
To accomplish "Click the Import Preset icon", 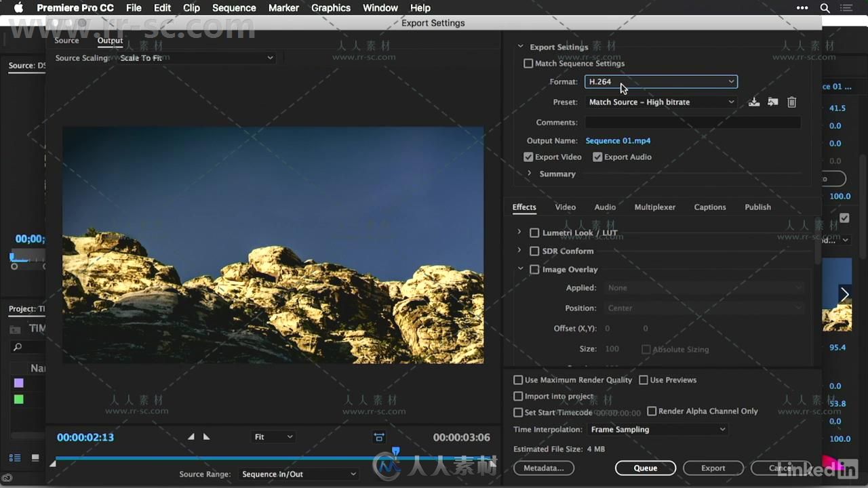I will tap(772, 102).
